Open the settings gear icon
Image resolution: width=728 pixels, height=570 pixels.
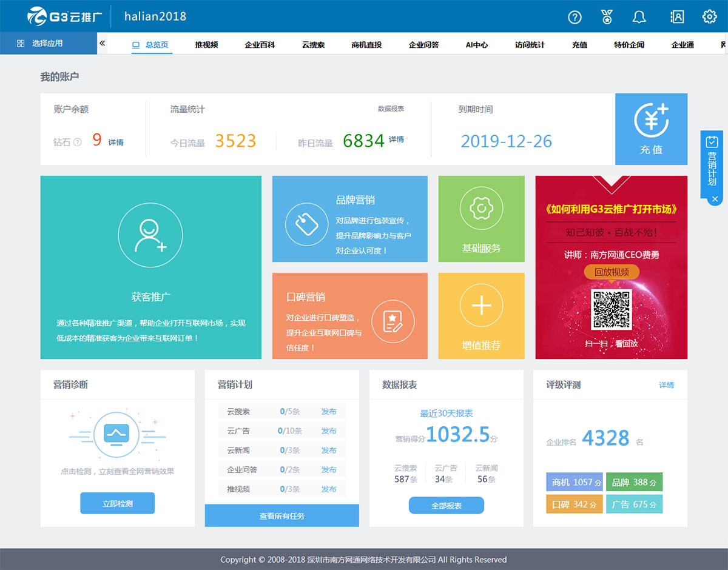[x=709, y=17]
